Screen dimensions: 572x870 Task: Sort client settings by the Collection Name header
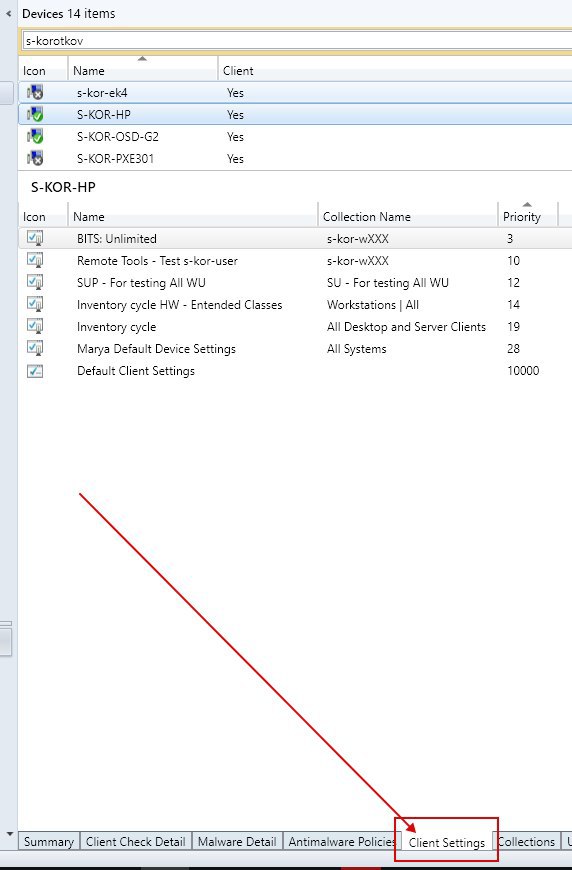click(408, 216)
